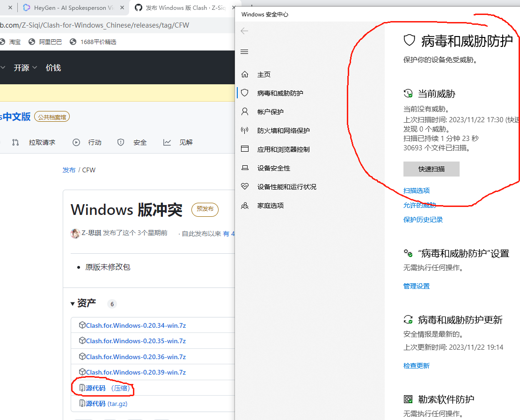The height and width of the screenshot is (420, 520).
Task: Click the package icon for Clash.for.Windows-0.20.35-win.7z
Action: (x=82, y=341)
